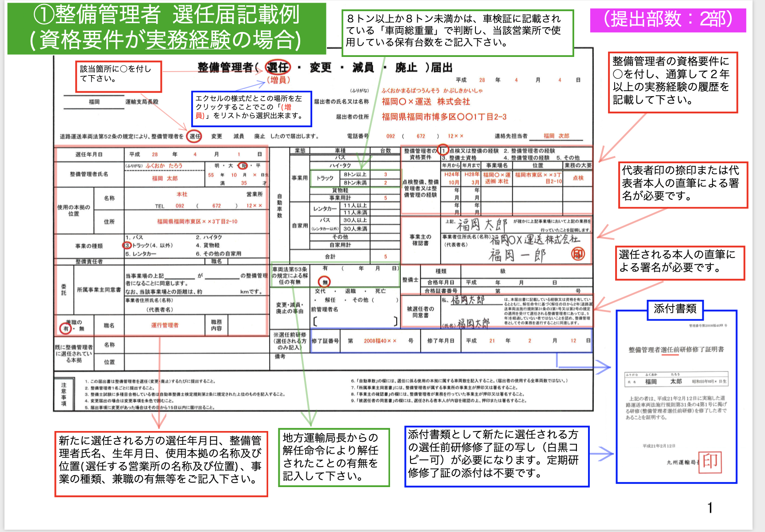Click the トラック cell in 自動車数 table
Image resolution: width=765 pixels, height=532 pixels.
(x=325, y=178)
